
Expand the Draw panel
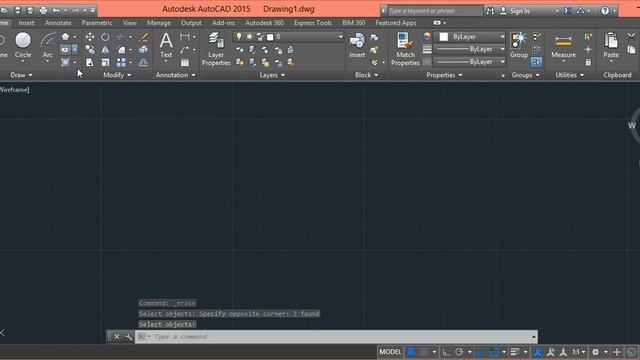point(21,75)
